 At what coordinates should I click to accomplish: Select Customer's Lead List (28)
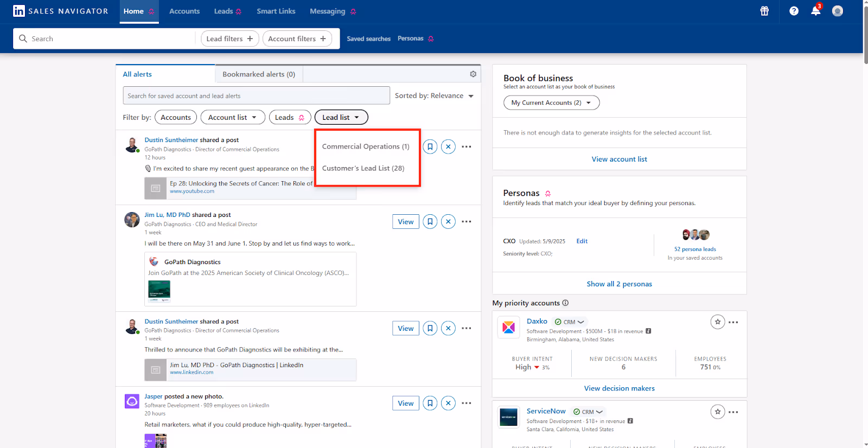pos(363,168)
